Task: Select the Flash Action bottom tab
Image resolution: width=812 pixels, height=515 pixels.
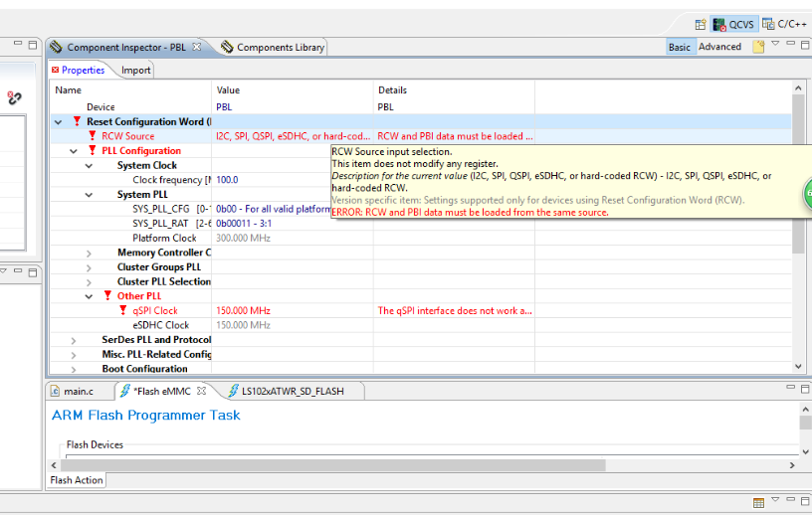Action: (77, 480)
